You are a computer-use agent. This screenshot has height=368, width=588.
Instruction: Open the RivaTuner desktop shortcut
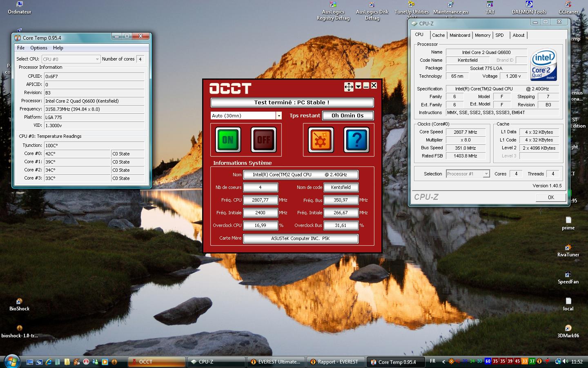tap(568, 251)
